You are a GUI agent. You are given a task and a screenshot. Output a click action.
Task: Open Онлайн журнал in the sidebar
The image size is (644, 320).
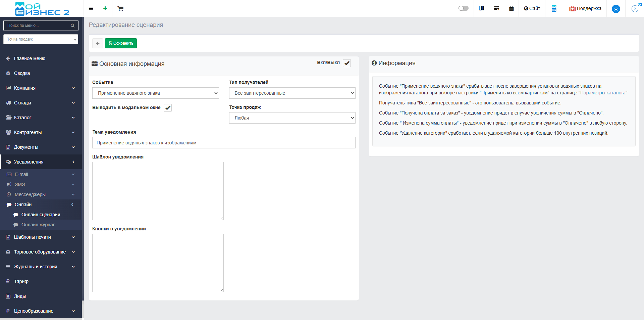(x=38, y=225)
